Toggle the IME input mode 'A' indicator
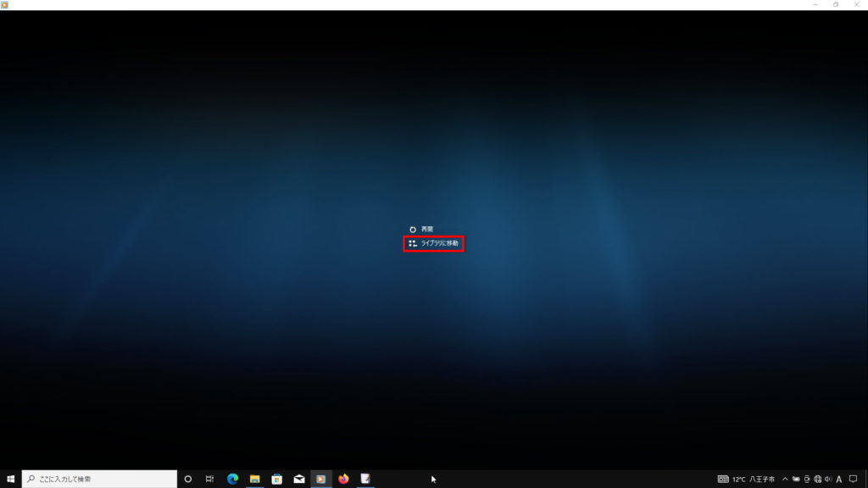868x488 pixels. (839, 479)
